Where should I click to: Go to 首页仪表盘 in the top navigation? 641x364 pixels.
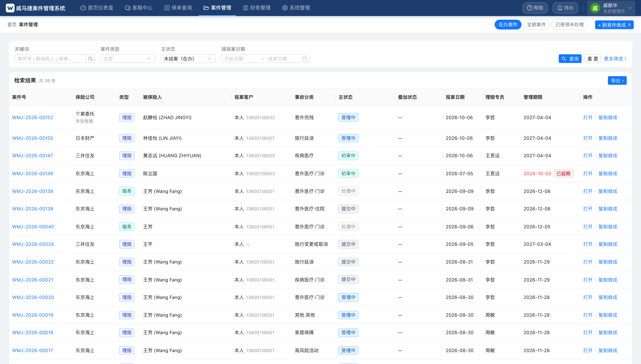coord(97,8)
